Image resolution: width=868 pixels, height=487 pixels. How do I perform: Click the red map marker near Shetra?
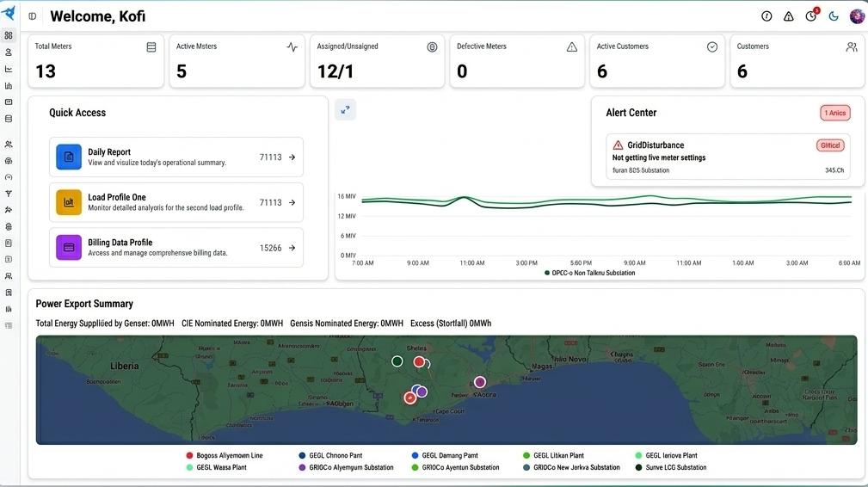tap(419, 362)
